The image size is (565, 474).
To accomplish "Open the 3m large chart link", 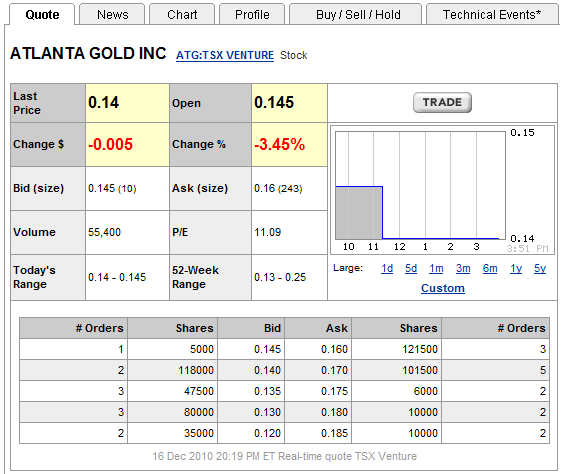I will click(x=463, y=268).
